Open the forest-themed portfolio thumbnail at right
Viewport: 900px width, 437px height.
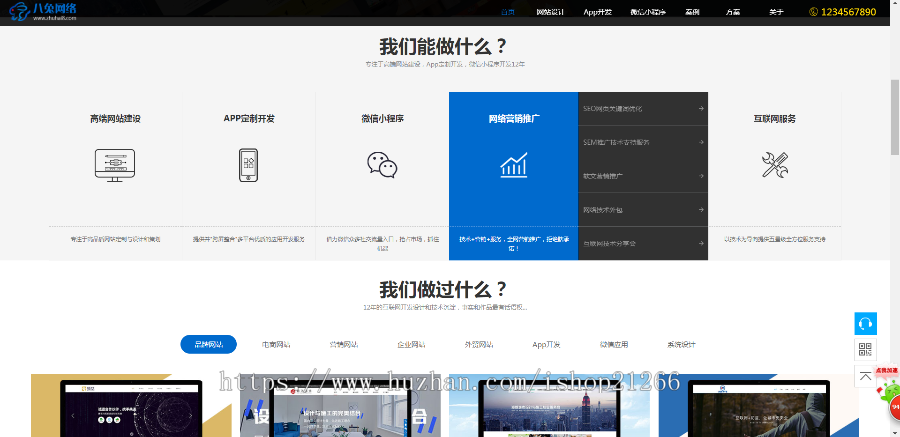coord(759,405)
